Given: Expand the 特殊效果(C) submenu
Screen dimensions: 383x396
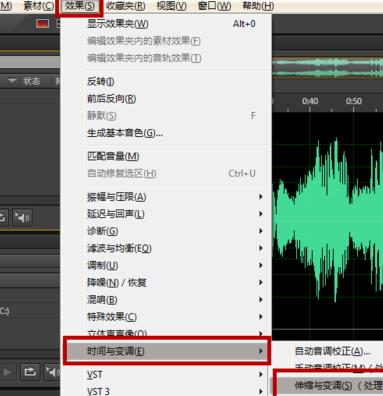Looking at the screenshot, I should pos(166,317).
